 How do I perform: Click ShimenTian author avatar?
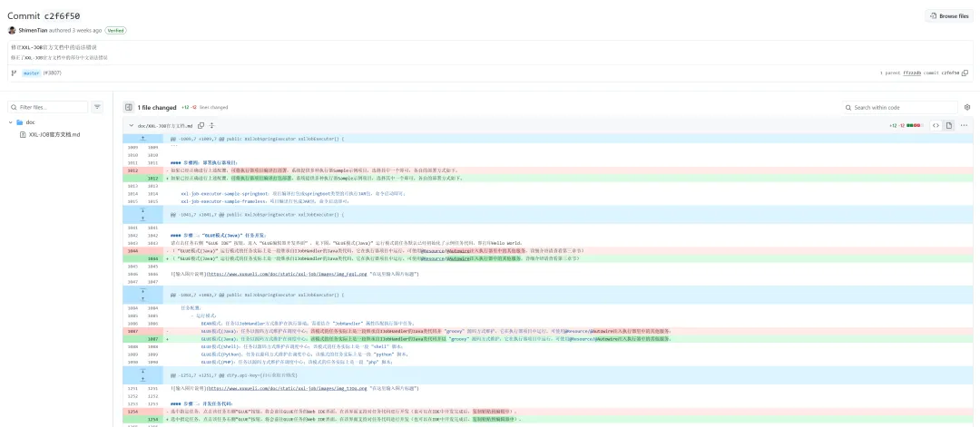point(12,30)
